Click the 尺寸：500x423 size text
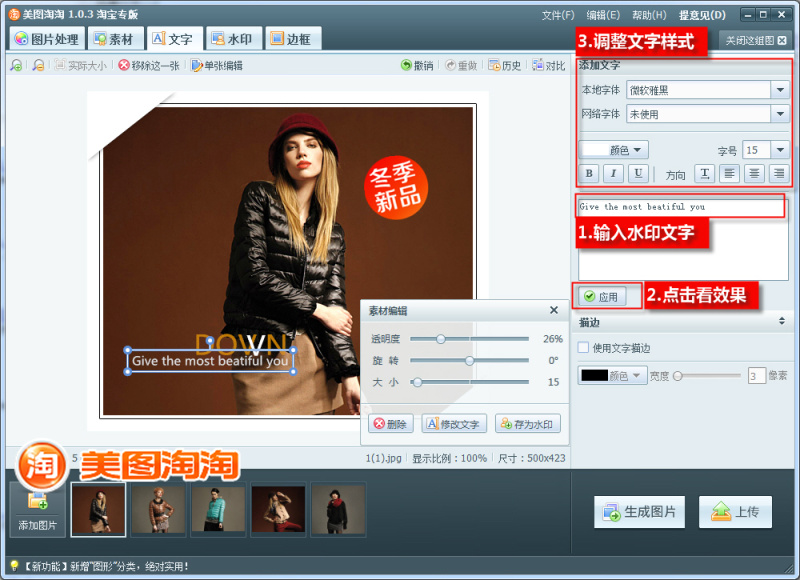This screenshot has width=800, height=580. [531, 458]
